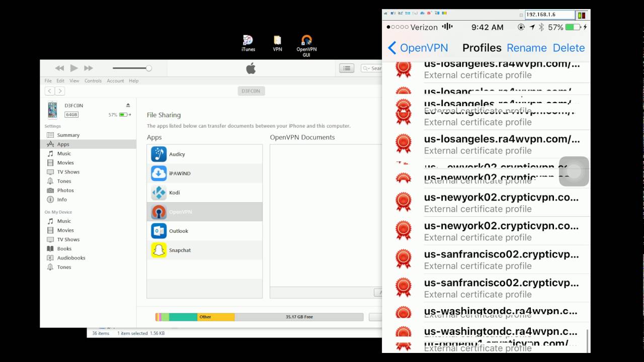The image size is (644, 362).
Task: Open the Edit menu in iTunes
Action: pos(60,80)
